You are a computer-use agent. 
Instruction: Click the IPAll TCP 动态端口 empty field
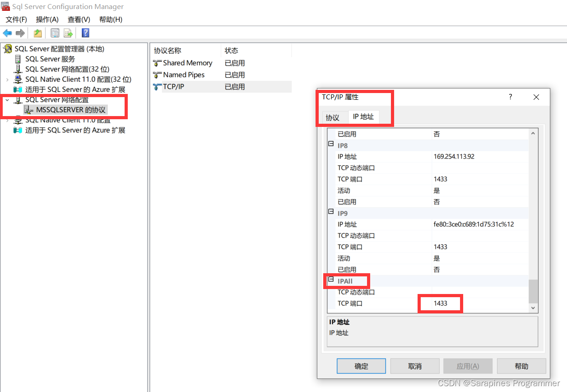coord(480,292)
